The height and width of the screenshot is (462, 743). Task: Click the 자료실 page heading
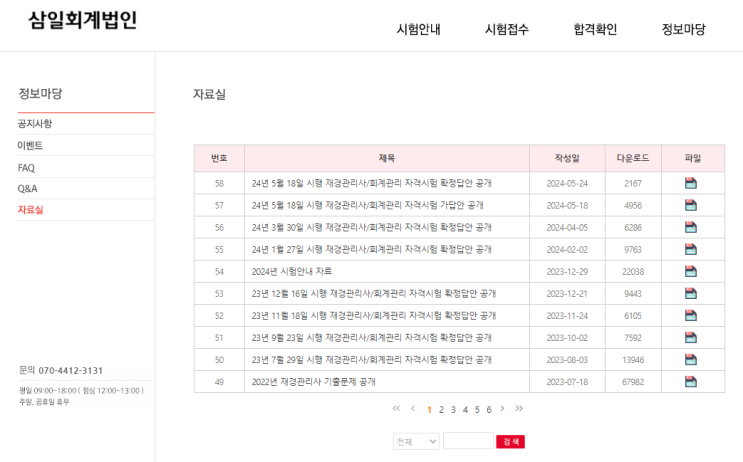point(209,94)
